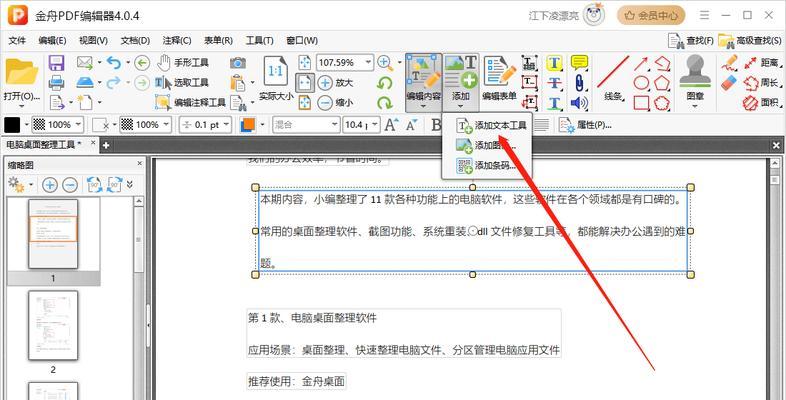
Task: Select page 2 thumbnail
Action: [x=53, y=326]
